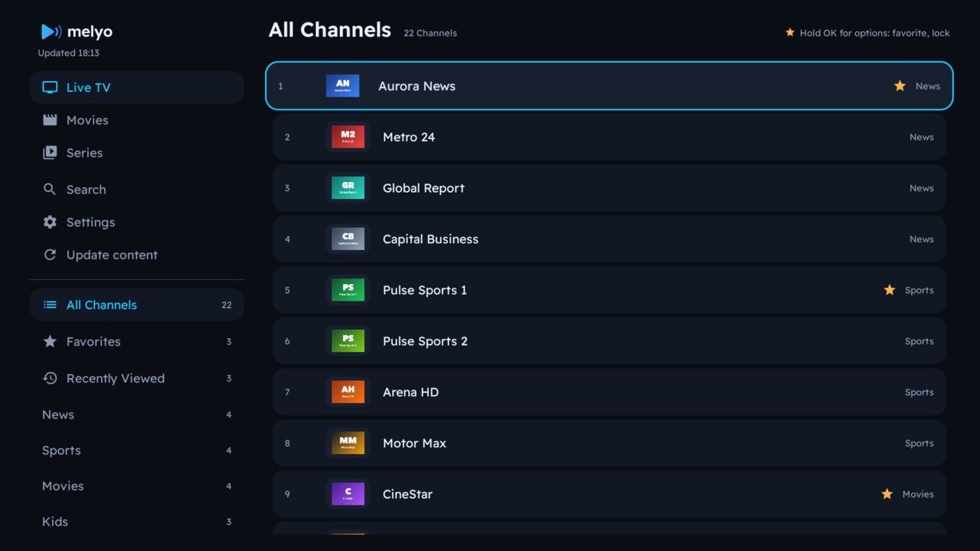The image size is (980, 551).
Task: Click the Update content refresh icon
Action: tap(50, 255)
